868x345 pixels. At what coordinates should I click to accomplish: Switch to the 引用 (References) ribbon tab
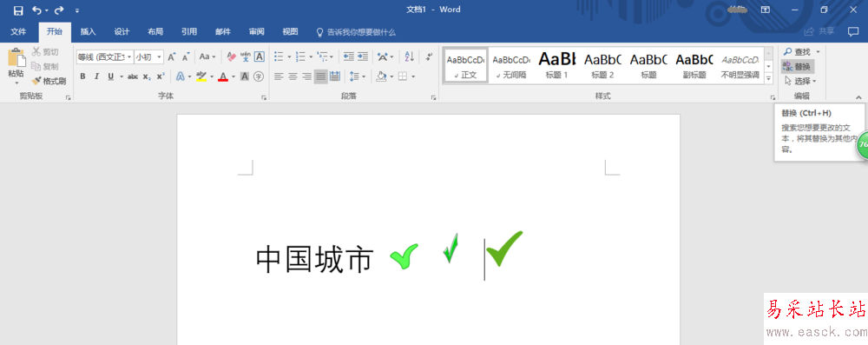coord(189,31)
